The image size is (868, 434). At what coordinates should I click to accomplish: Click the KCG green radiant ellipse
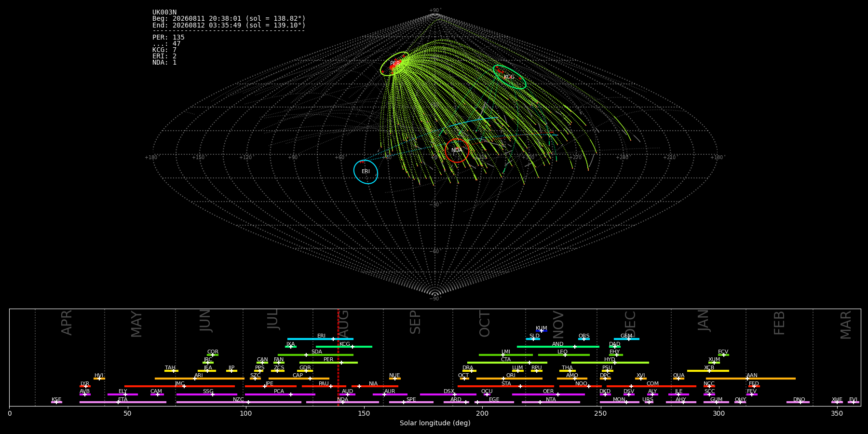pos(509,77)
